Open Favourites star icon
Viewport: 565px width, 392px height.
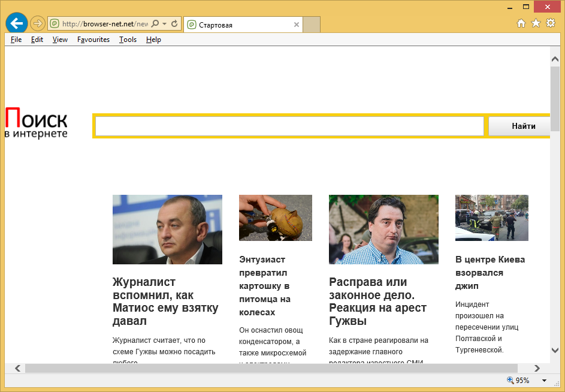coord(536,23)
